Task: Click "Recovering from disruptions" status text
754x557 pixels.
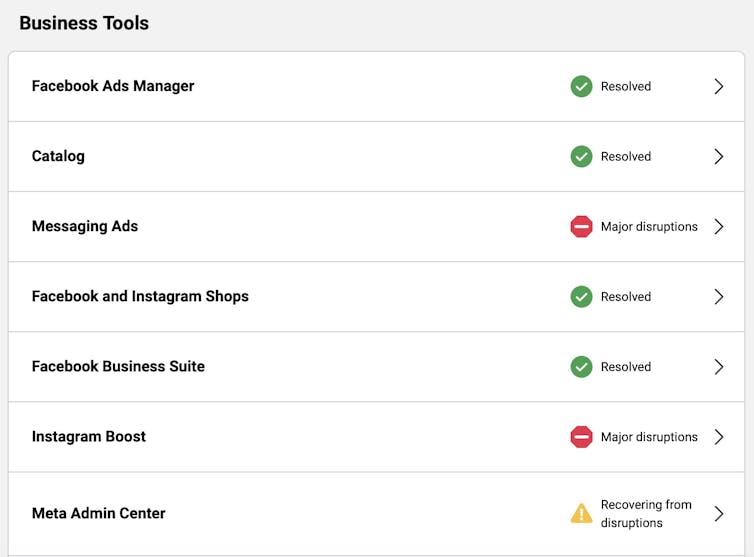Action: [645, 514]
